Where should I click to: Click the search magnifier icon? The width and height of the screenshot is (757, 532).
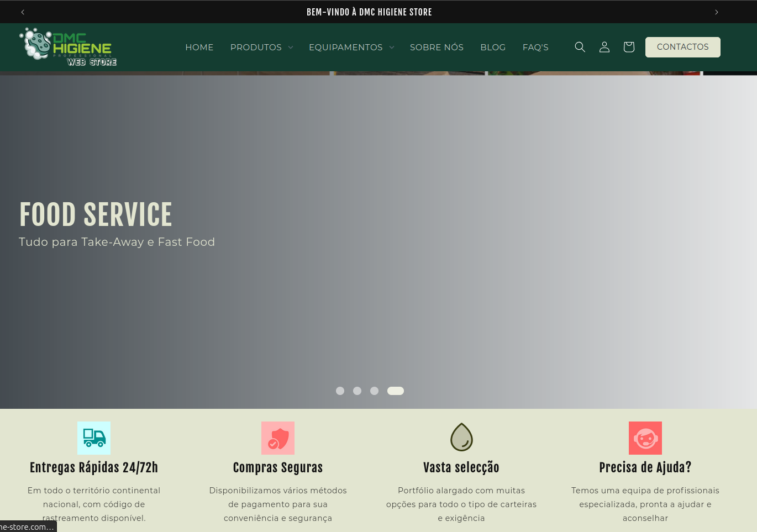click(x=580, y=47)
